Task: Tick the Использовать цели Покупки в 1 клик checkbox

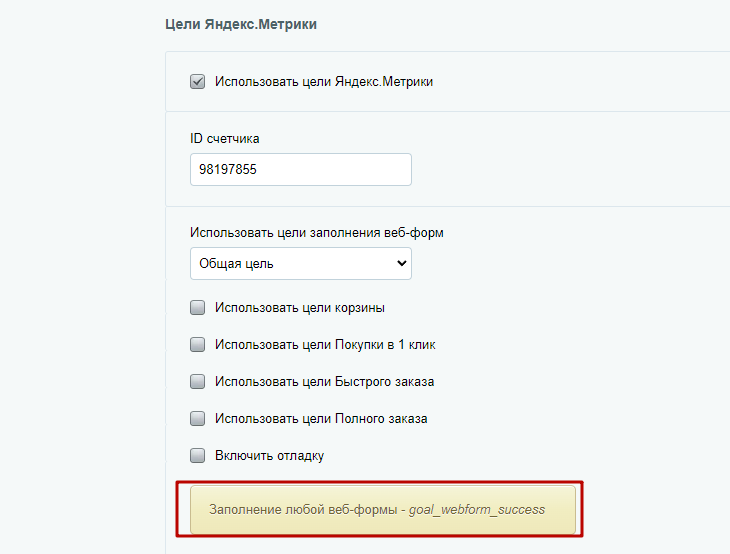Action: [197, 345]
